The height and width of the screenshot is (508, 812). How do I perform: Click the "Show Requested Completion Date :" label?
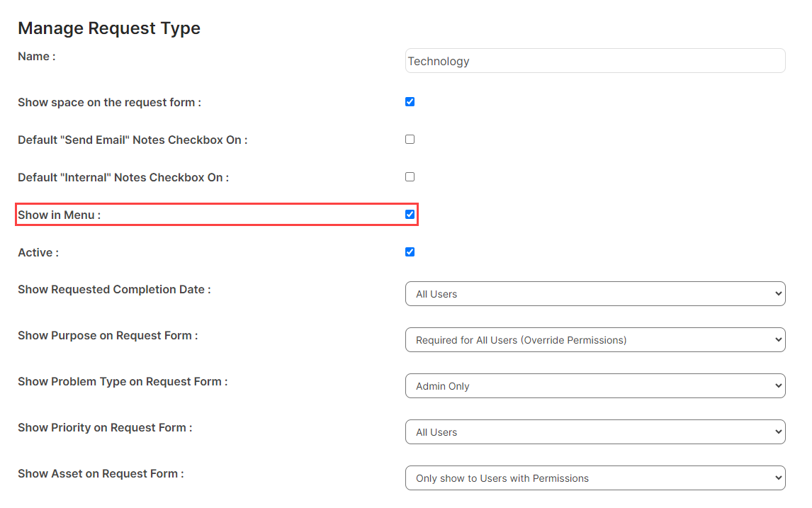coord(115,290)
